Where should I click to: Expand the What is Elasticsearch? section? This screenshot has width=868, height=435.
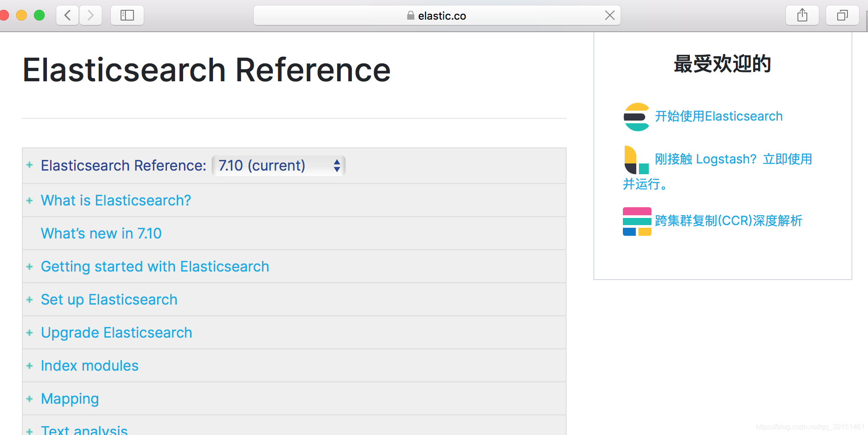pos(29,201)
